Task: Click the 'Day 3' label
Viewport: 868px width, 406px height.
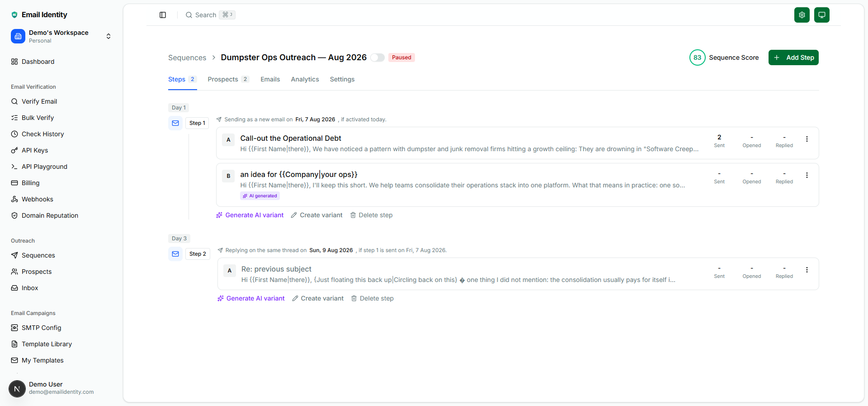Action: [x=179, y=239]
